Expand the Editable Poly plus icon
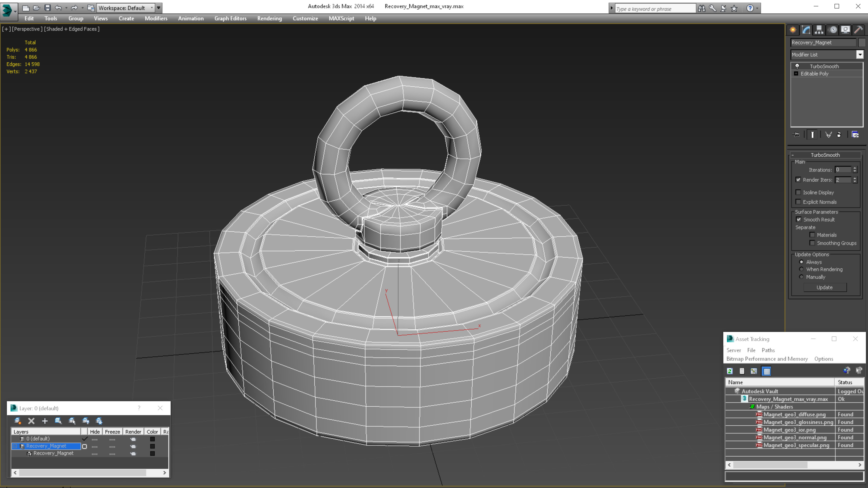The height and width of the screenshot is (488, 868). pyautogui.click(x=796, y=74)
